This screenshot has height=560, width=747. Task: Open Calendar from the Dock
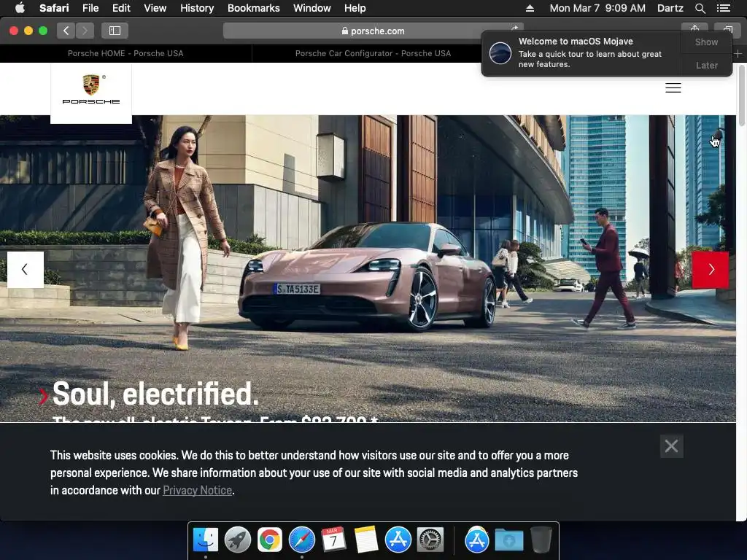(x=333, y=540)
